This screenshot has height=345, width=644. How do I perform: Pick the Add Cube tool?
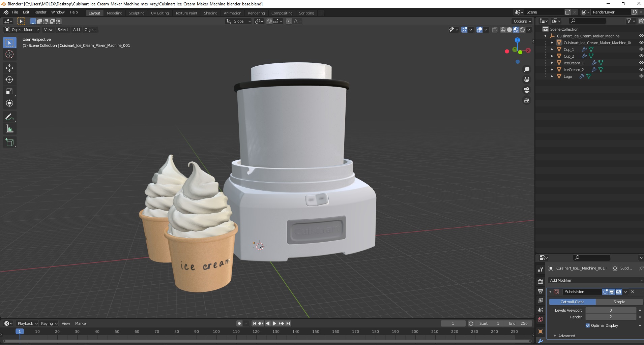click(9, 143)
